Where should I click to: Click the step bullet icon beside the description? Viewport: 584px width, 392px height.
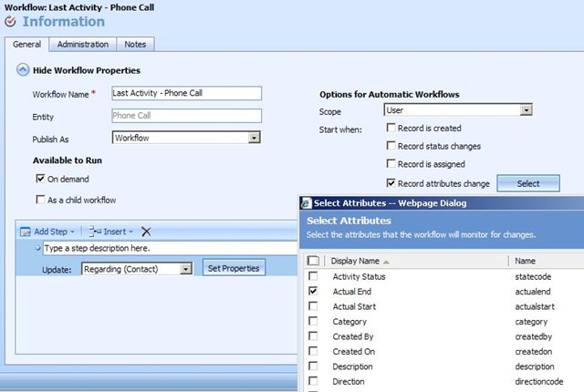pos(37,248)
